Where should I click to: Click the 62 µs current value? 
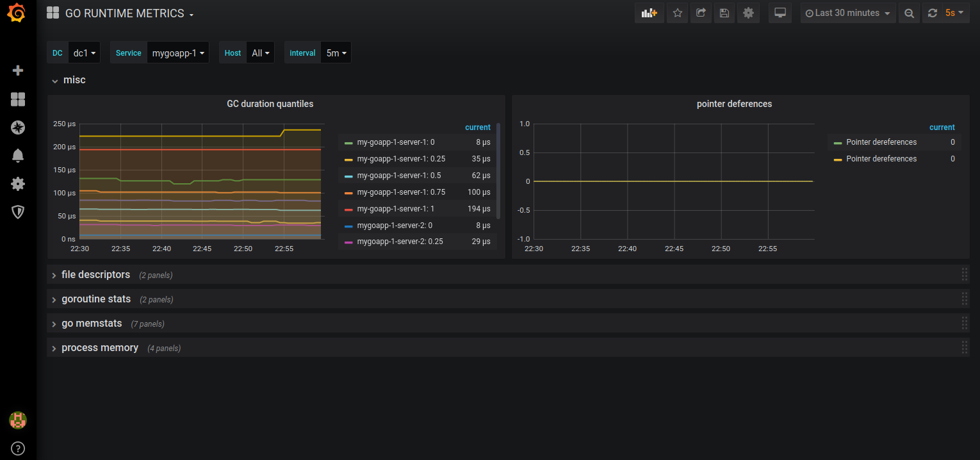[x=481, y=176]
